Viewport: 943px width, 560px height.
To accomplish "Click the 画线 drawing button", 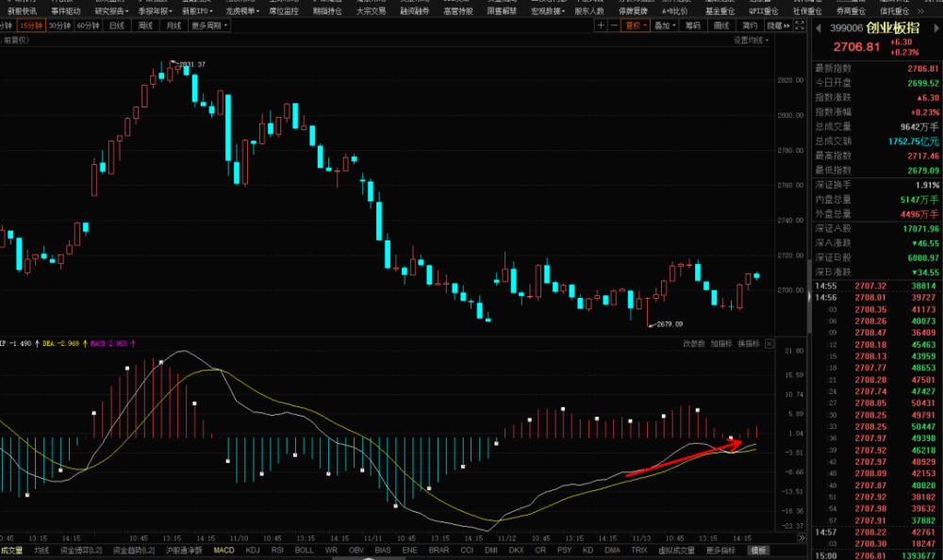I will (721, 25).
